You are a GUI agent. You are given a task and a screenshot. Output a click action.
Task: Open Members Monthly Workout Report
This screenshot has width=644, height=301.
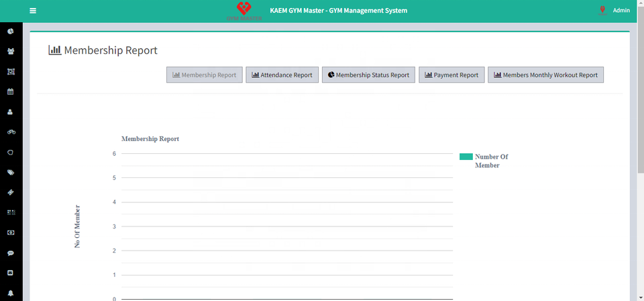(x=545, y=75)
